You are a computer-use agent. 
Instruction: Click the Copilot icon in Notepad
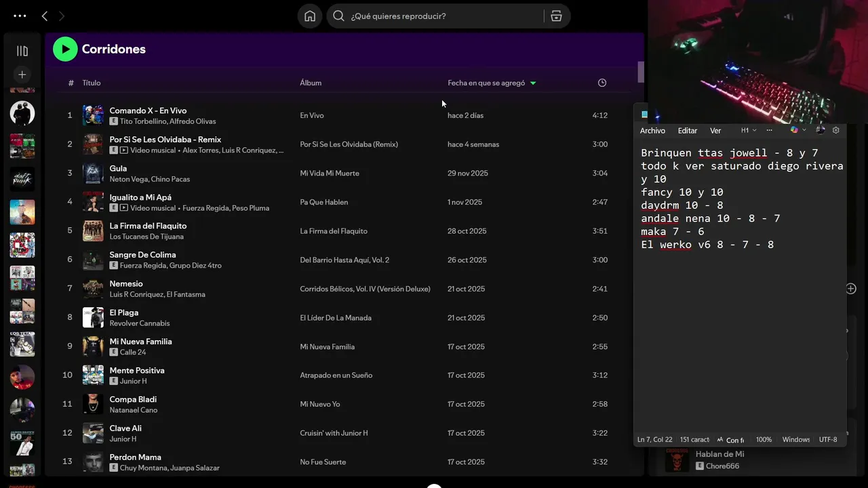pyautogui.click(x=794, y=130)
